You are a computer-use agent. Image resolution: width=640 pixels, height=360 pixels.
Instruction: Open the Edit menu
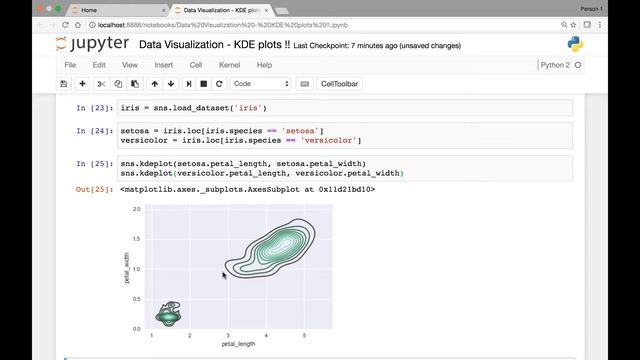(x=99, y=65)
